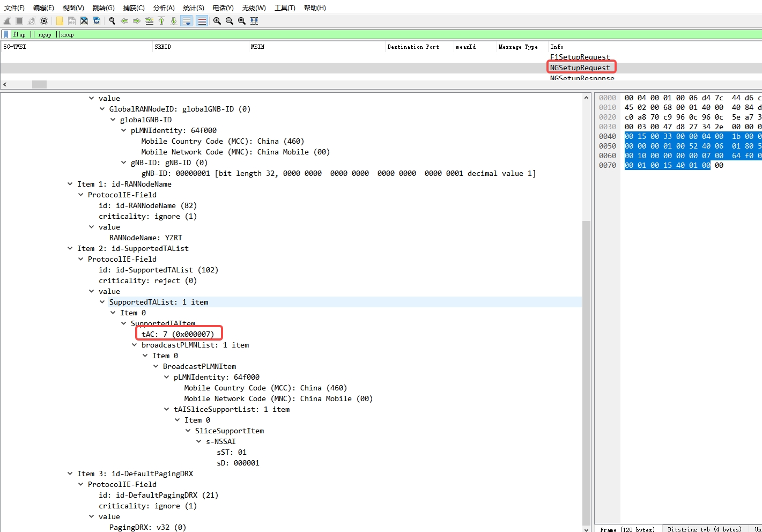Save this capture file
The height and width of the screenshot is (532, 762).
(x=72, y=21)
